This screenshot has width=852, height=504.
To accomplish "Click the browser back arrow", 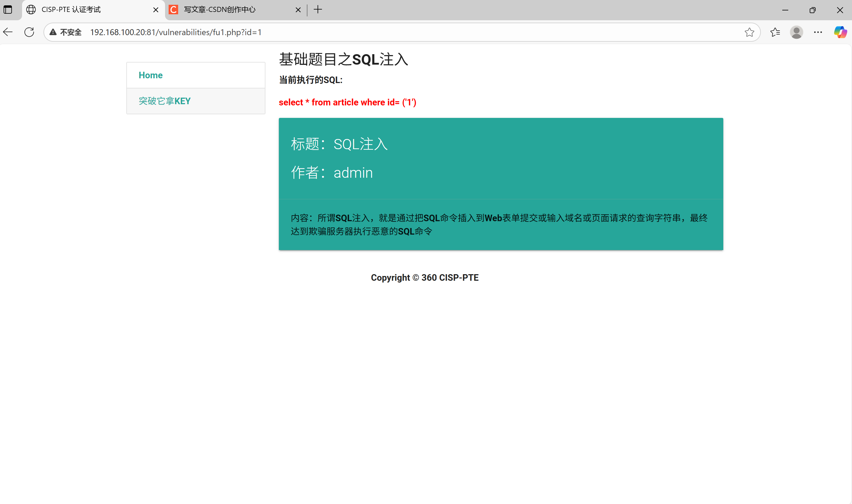I will coord(8,32).
